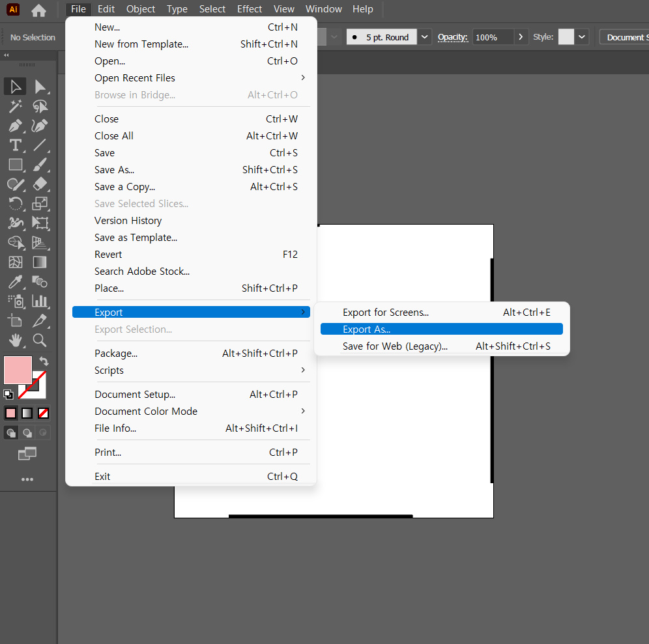This screenshot has height=644, width=649.
Task: Select the Mesh tool
Action: (x=16, y=262)
